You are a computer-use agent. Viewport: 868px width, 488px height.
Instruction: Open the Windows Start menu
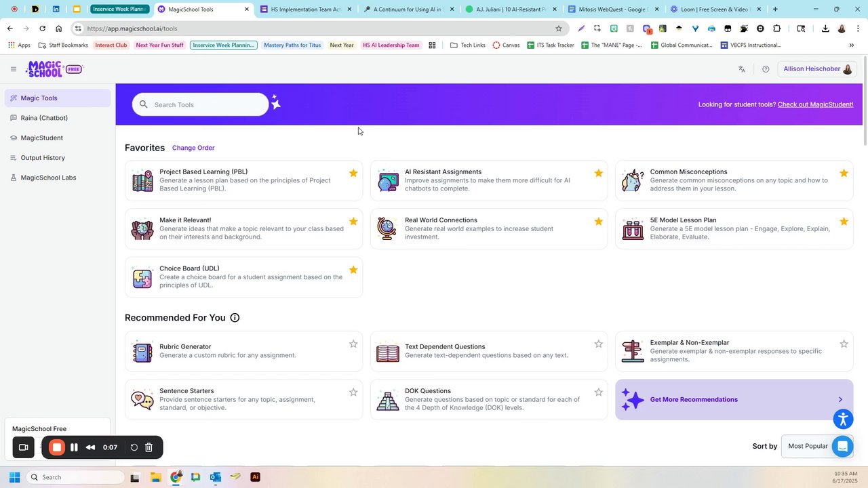[x=14, y=477]
